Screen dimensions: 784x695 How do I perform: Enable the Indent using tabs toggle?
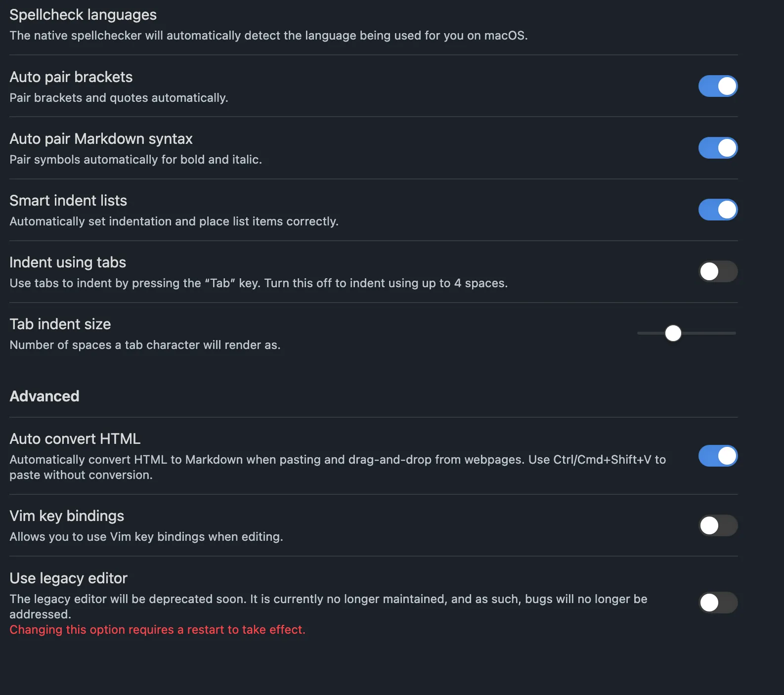(x=718, y=271)
